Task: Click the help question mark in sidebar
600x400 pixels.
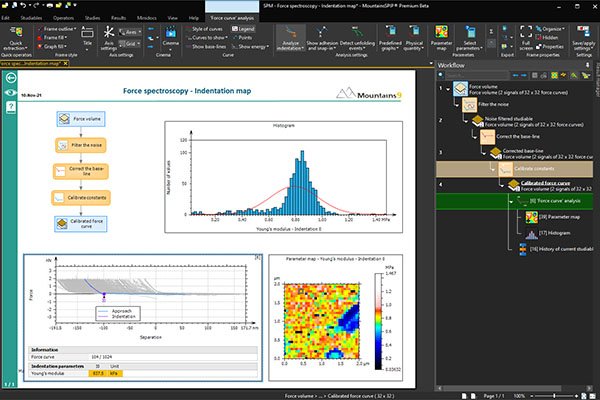Action: tap(11, 107)
